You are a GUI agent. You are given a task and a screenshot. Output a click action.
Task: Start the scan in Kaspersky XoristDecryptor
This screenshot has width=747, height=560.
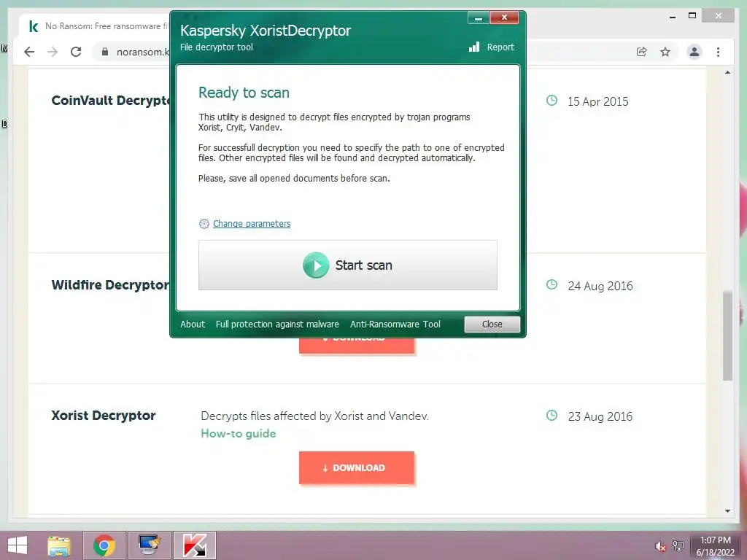point(348,265)
